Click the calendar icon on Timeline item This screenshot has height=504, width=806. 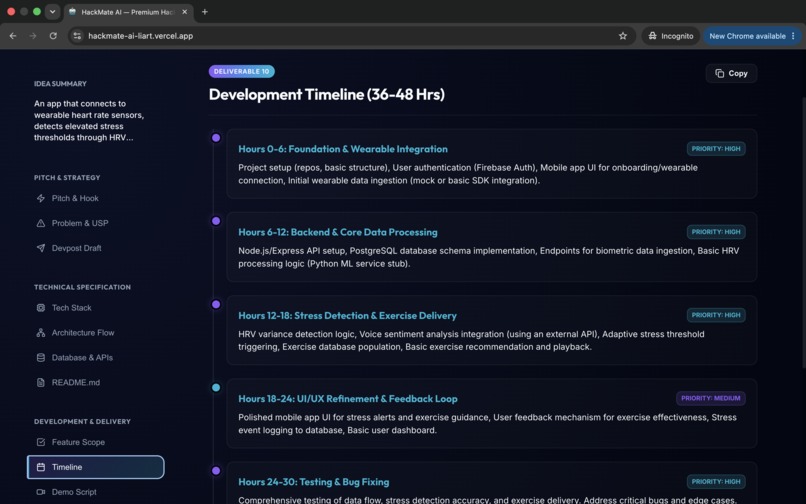point(41,467)
